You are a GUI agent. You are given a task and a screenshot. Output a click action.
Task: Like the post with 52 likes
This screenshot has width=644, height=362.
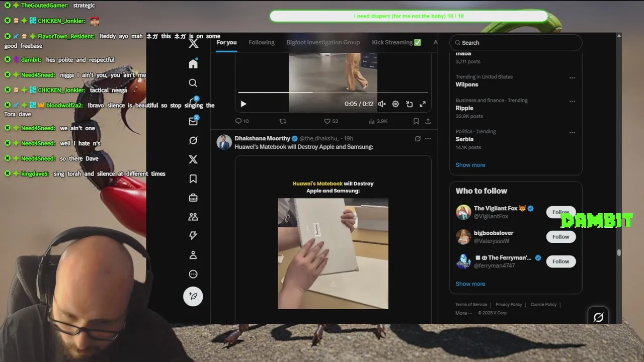[331, 121]
